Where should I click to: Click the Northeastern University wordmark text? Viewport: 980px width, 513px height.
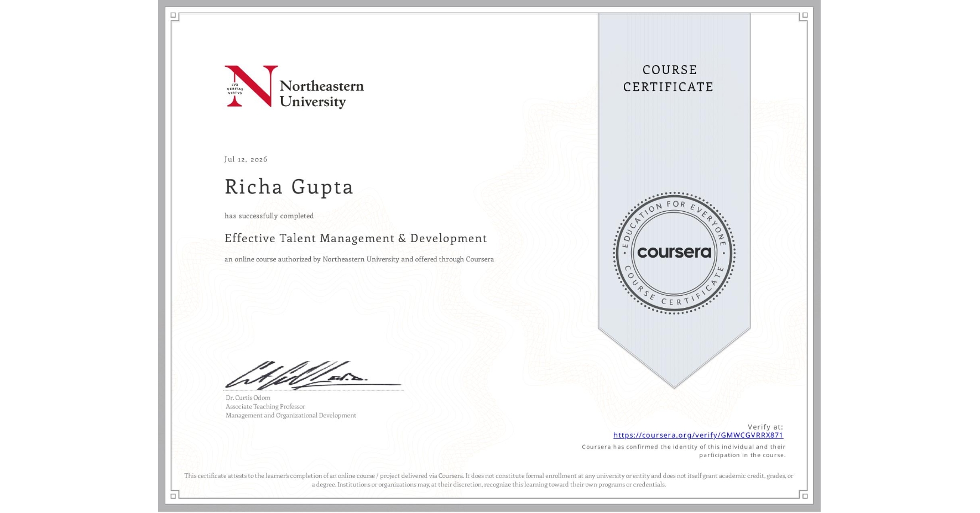tap(321, 93)
